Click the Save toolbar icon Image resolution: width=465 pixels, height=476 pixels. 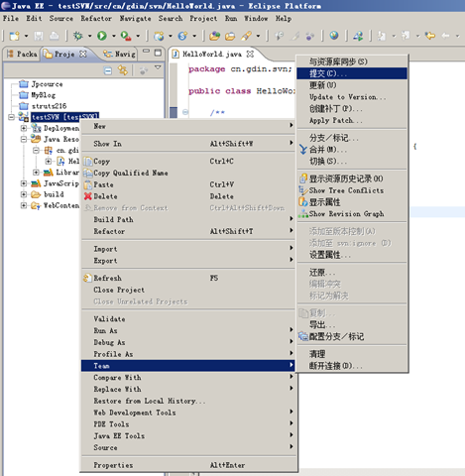coord(39,36)
